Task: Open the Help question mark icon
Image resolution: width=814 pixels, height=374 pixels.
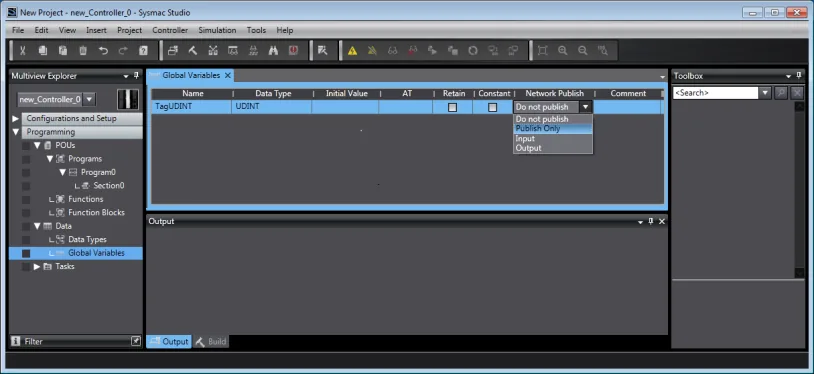Action: pyautogui.click(x=143, y=50)
